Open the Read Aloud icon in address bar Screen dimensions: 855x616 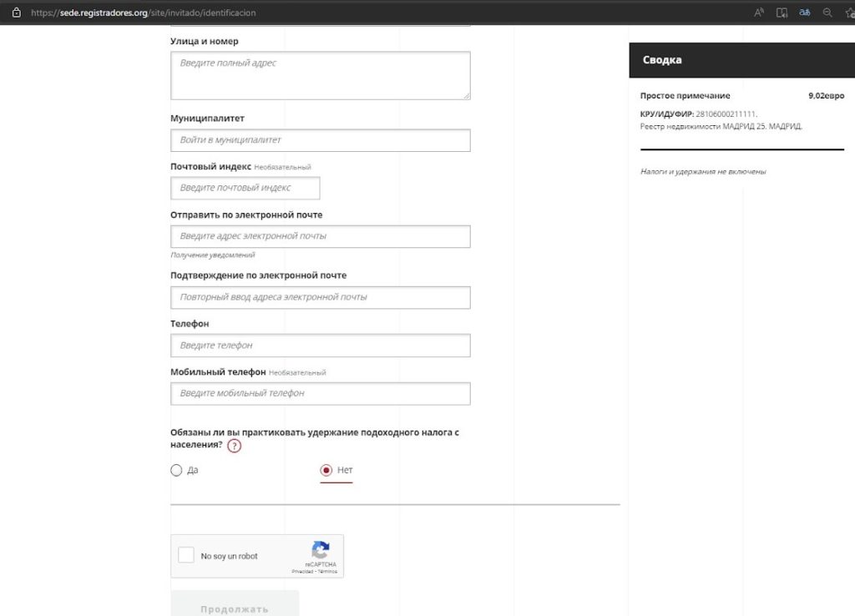(x=759, y=13)
